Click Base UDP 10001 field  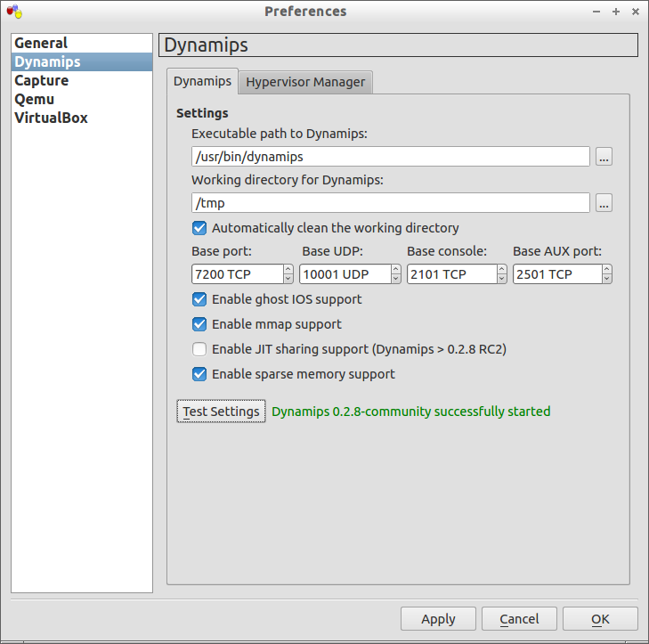pos(345,274)
